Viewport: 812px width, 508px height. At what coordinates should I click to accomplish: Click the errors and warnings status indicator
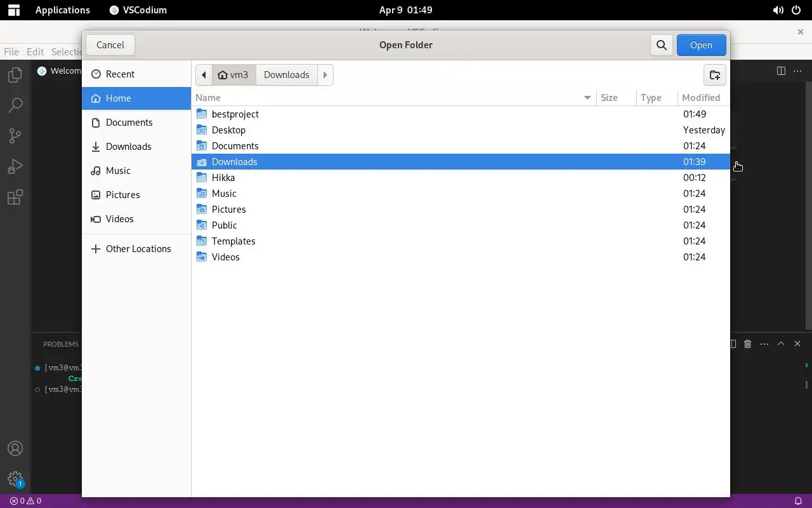pyautogui.click(x=25, y=501)
